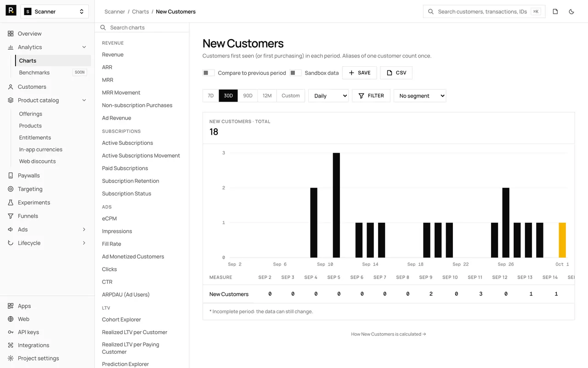Expand the Ads section chevron
This screenshot has width=588, height=368.
[x=84, y=230]
